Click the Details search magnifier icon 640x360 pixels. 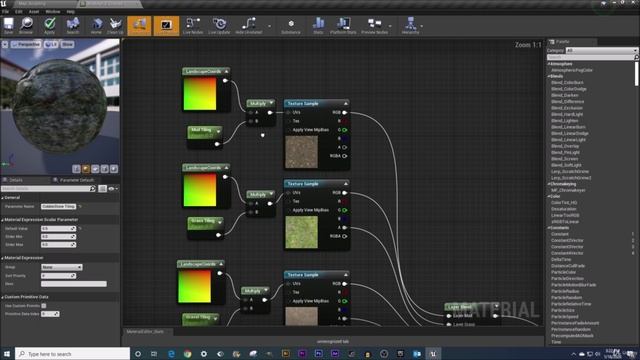coord(93,189)
